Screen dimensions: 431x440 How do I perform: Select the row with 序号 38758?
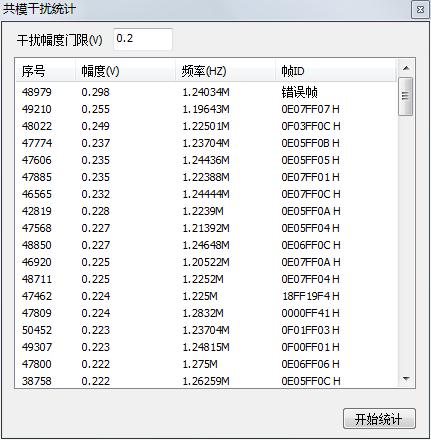pos(206,381)
